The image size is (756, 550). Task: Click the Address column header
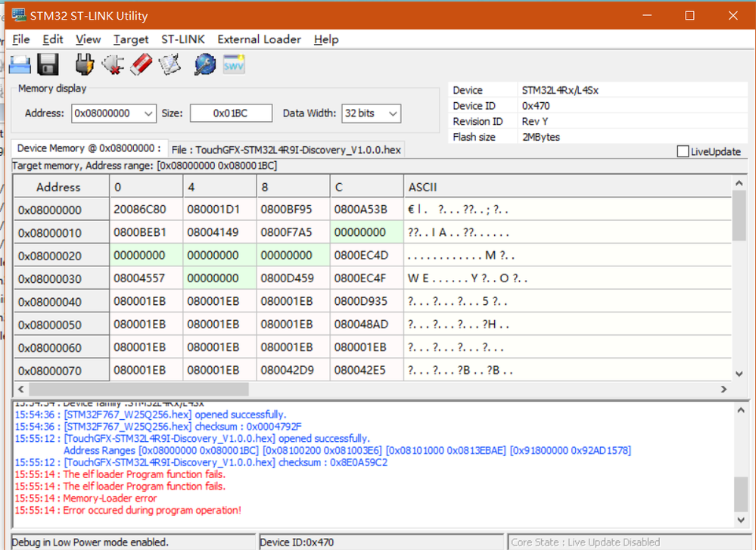click(62, 187)
